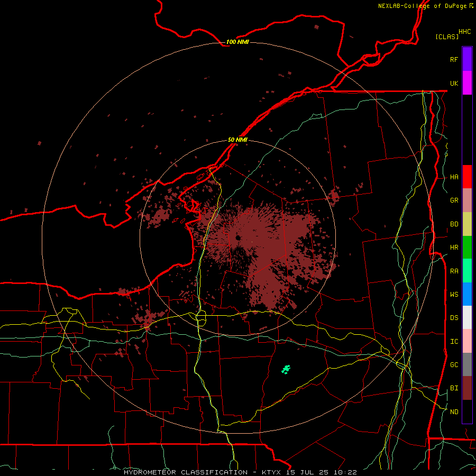Image resolution: width=476 pixels, height=476 pixels.
Task: Click the BI legend label
Action: 454,388
